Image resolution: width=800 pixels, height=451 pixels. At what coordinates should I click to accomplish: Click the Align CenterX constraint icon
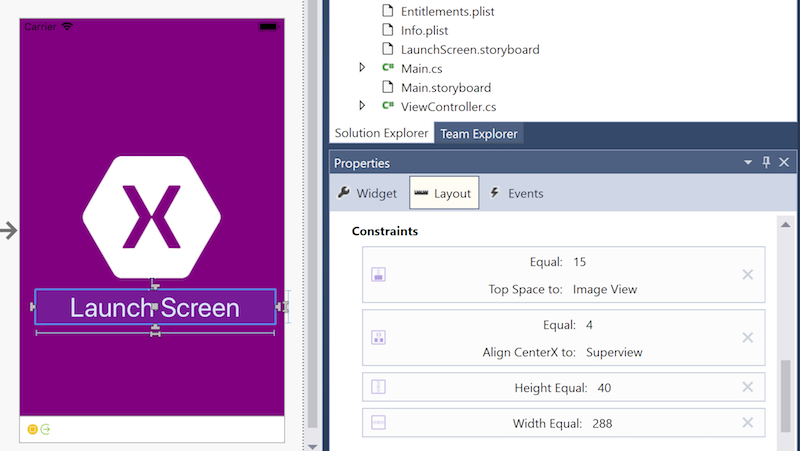click(378, 337)
